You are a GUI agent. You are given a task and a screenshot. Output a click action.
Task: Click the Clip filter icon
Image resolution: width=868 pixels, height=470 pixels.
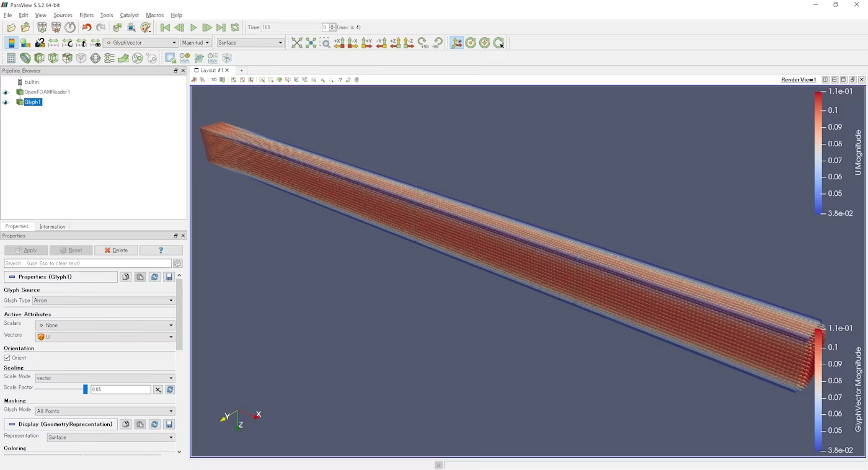[39, 58]
